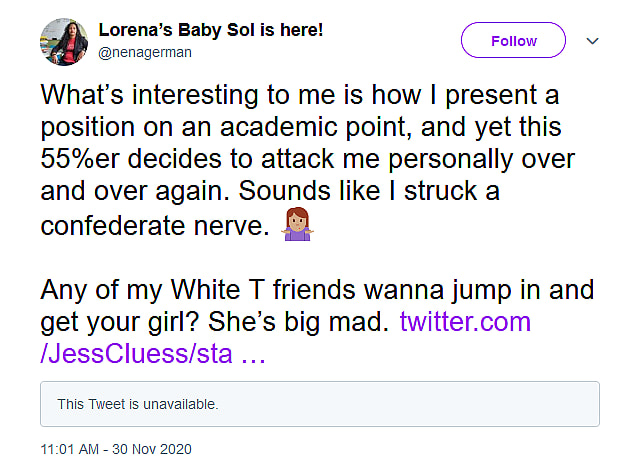The height and width of the screenshot is (467, 640).
Task: Open Lorena's profile picture
Action: pyautogui.click(x=61, y=40)
